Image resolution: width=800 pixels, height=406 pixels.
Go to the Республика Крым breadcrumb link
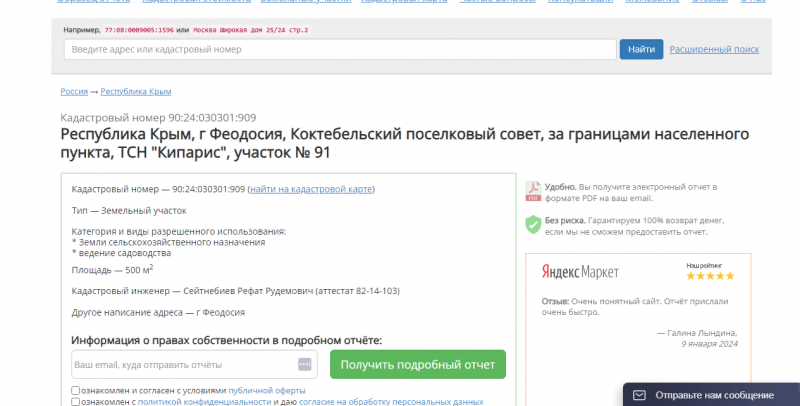[136, 91]
